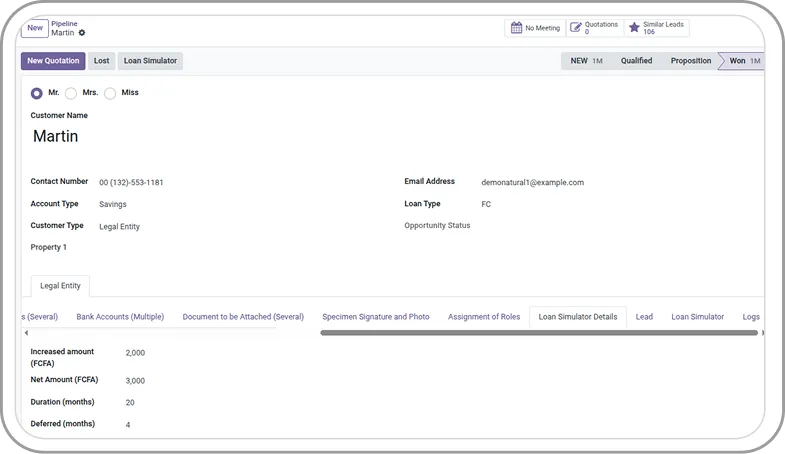Switch to Bank Accounts (Multiple) tab

(x=120, y=317)
